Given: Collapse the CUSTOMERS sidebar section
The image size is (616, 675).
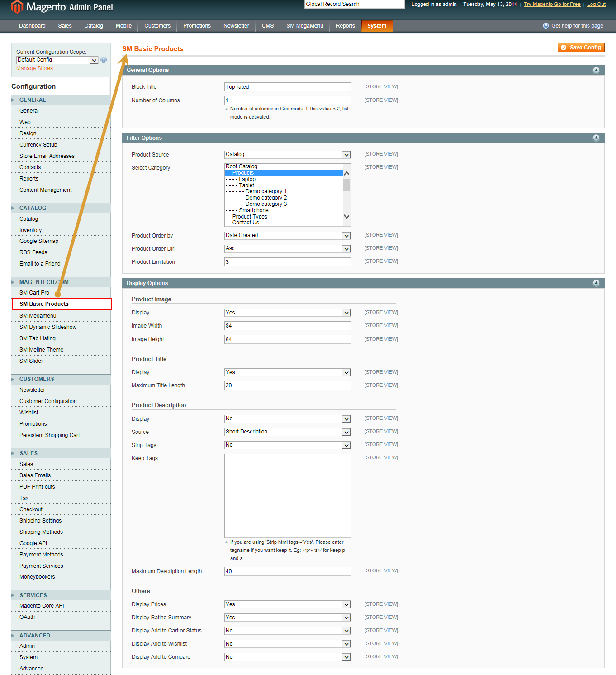Looking at the screenshot, I should click(x=61, y=379).
